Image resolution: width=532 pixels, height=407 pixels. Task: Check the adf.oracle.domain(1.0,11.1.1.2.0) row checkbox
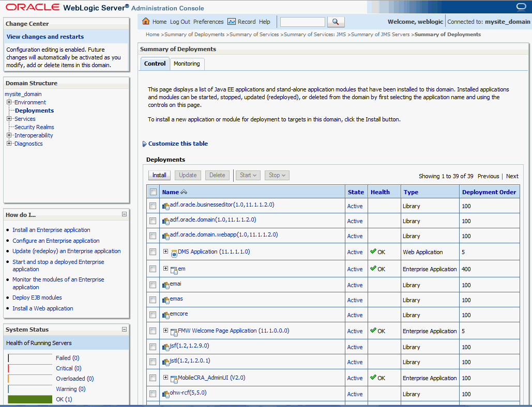(x=153, y=221)
